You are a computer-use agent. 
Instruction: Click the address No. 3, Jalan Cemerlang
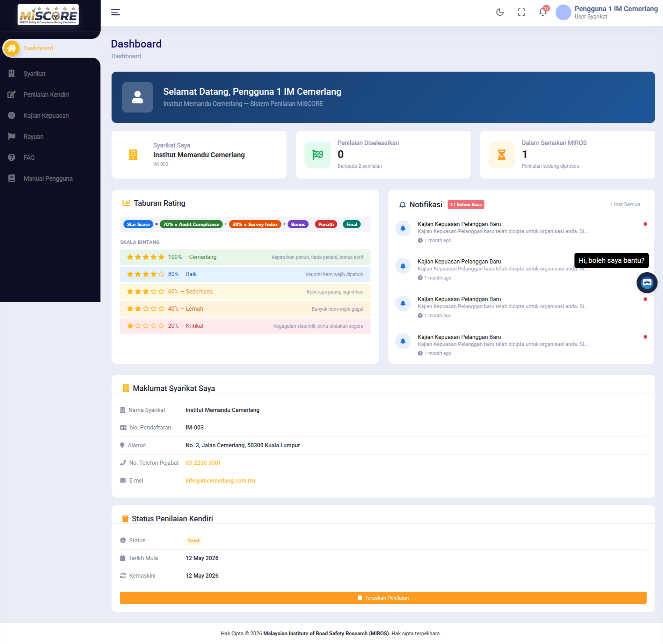243,445
